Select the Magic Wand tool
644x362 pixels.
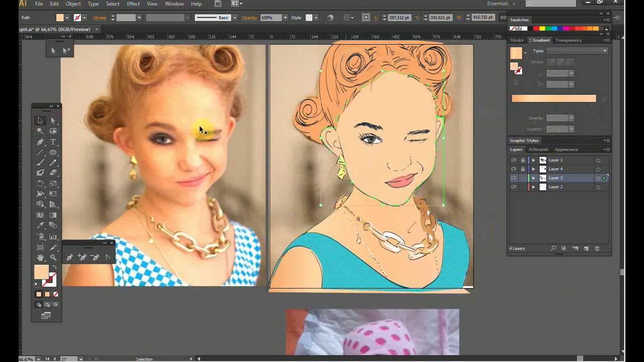(40, 131)
